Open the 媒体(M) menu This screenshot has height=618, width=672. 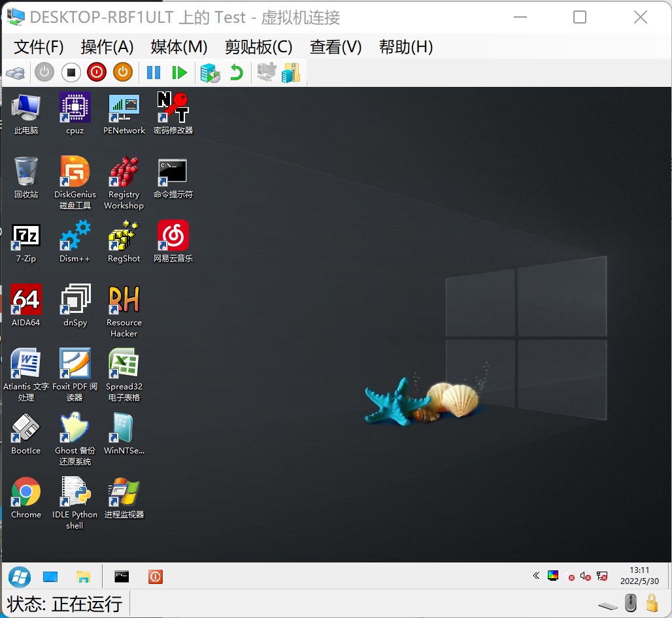click(178, 47)
